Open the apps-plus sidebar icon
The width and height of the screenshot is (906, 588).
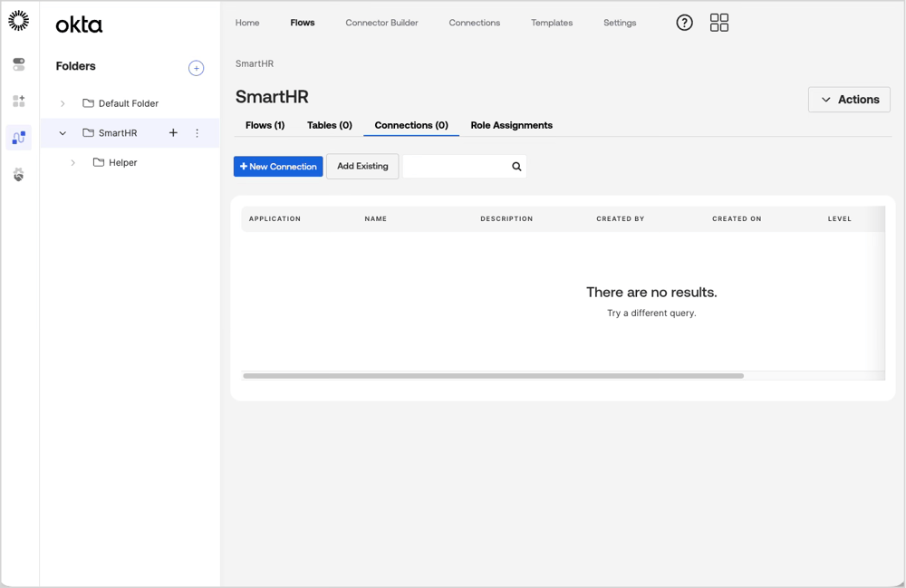click(x=18, y=101)
